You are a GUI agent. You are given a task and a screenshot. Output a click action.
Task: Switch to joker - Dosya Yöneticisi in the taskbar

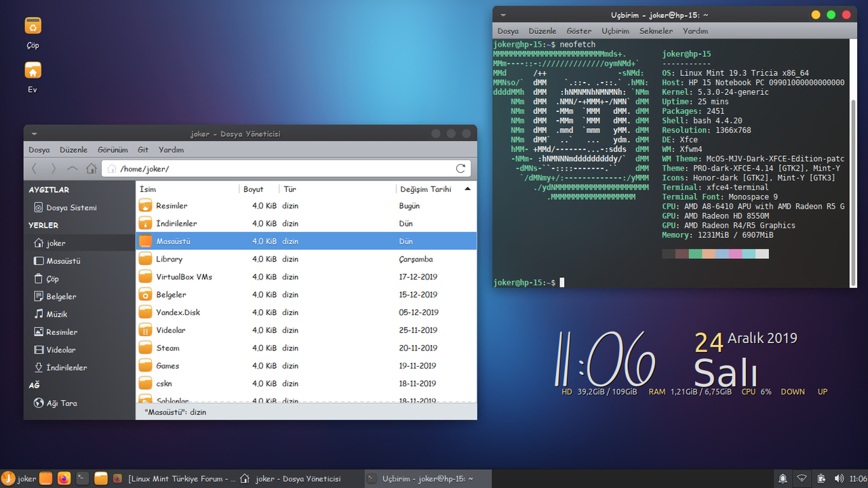click(x=300, y=479)
